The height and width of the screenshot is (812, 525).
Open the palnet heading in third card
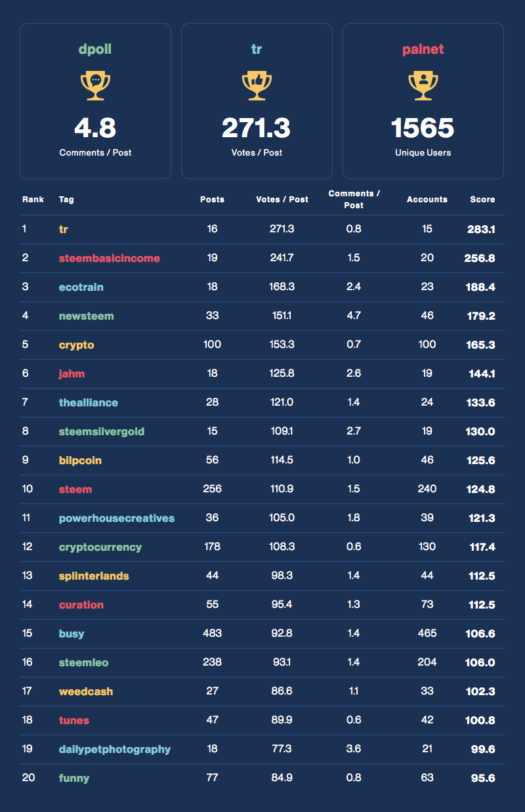pyautogui.click(x=423, y=50)
